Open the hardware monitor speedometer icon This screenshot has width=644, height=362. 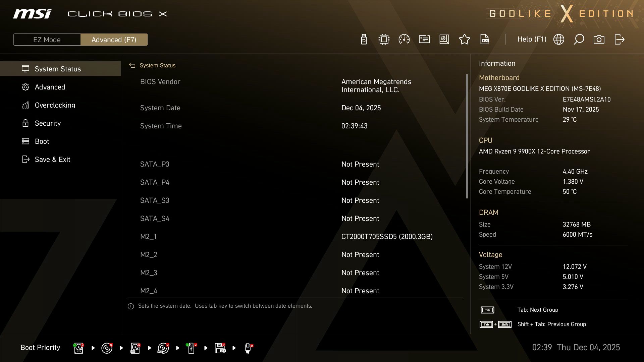[404, 39]
